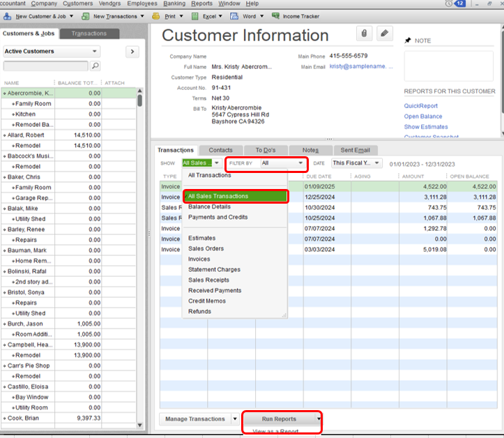Click the Run Reports button
Viewport: 504px width, 438px height.
[279, 419]
